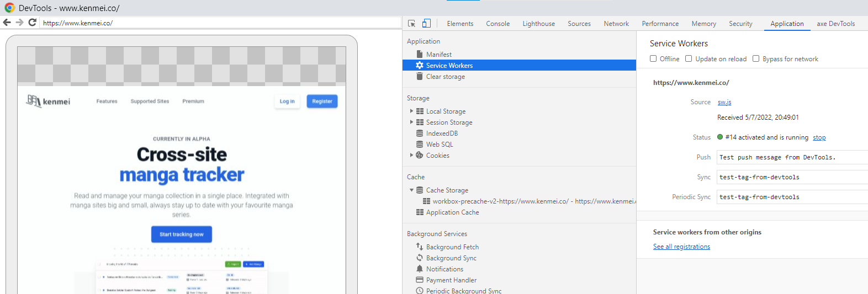Open the Lighthouse tab
Viewport: 868px width, 294px height.
click(539, 24)
